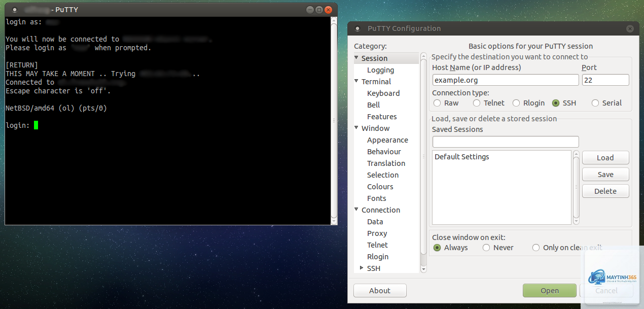Collapse the Window category node

[356, 128]
